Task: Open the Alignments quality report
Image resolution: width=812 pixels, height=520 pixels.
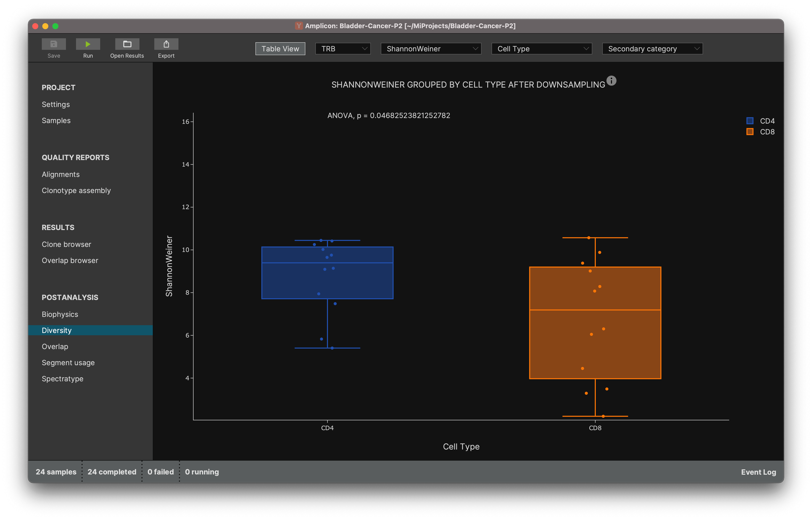Action: pyautogui.click(x=61, y=174)
